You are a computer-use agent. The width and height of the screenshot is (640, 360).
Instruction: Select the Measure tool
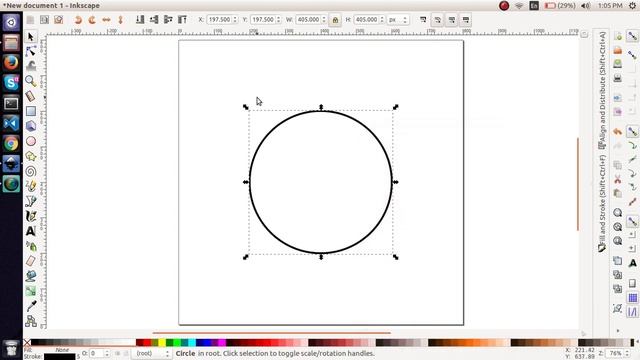(31, 96)
